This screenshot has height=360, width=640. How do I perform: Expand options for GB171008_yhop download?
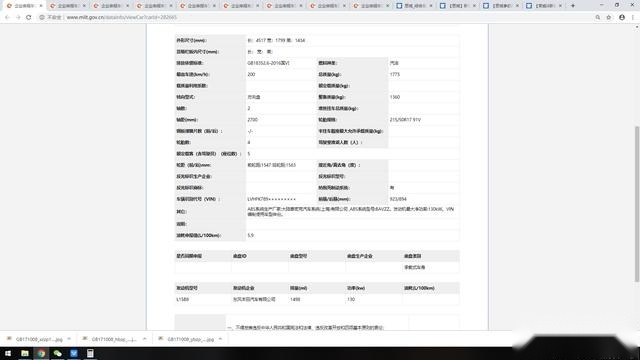click(220, 339)
